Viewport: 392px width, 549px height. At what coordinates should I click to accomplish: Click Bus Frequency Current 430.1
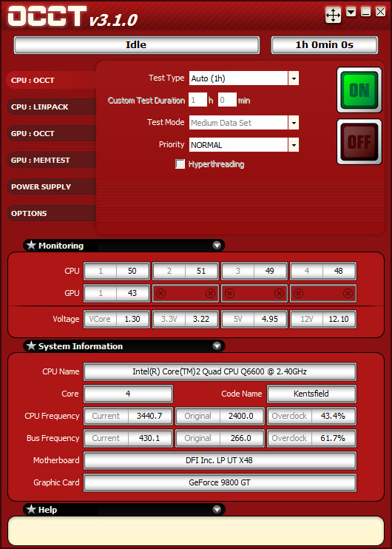128,438
